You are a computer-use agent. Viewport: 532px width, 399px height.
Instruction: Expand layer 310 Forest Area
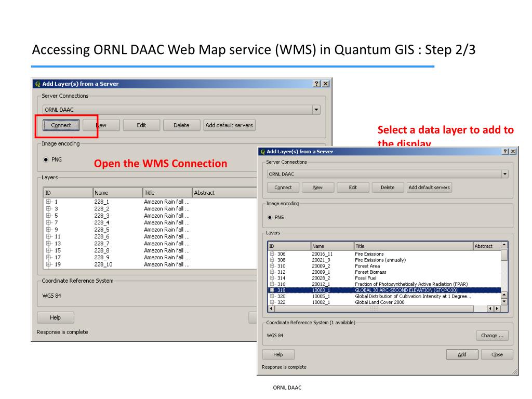[x=272, y=266]
